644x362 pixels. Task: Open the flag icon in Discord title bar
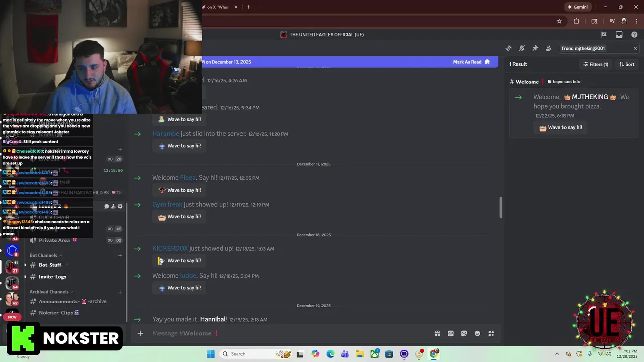click(x=604, y=35)
